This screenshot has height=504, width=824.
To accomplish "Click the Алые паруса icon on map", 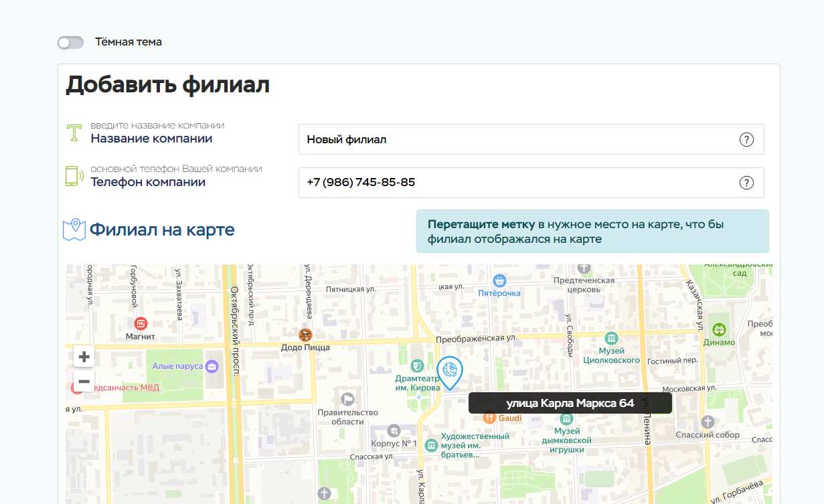I will tap(212, 366).
